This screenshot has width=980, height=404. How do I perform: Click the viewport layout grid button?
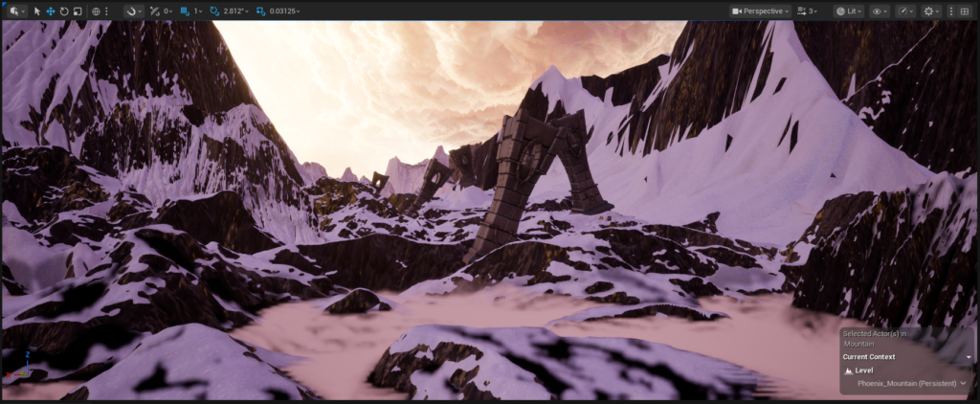point(965,11)
